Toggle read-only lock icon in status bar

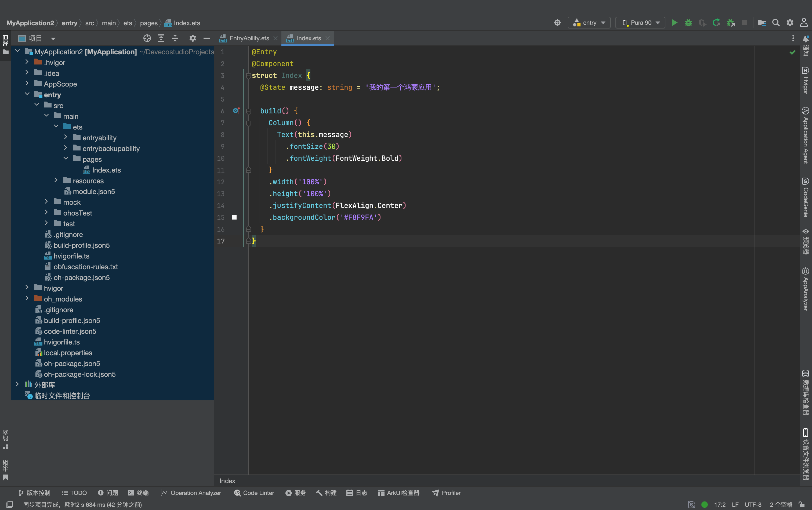(x=802, y=504)
